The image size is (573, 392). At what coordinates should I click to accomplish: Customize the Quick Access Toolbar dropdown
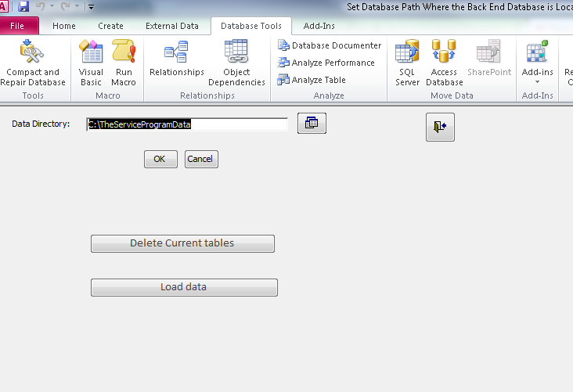click(92, 6)
